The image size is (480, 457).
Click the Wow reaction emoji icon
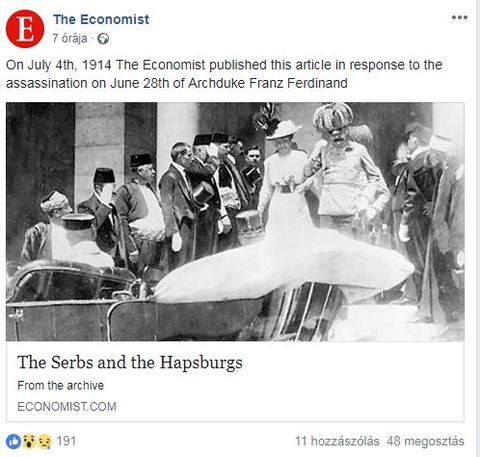tap(29, 442)
